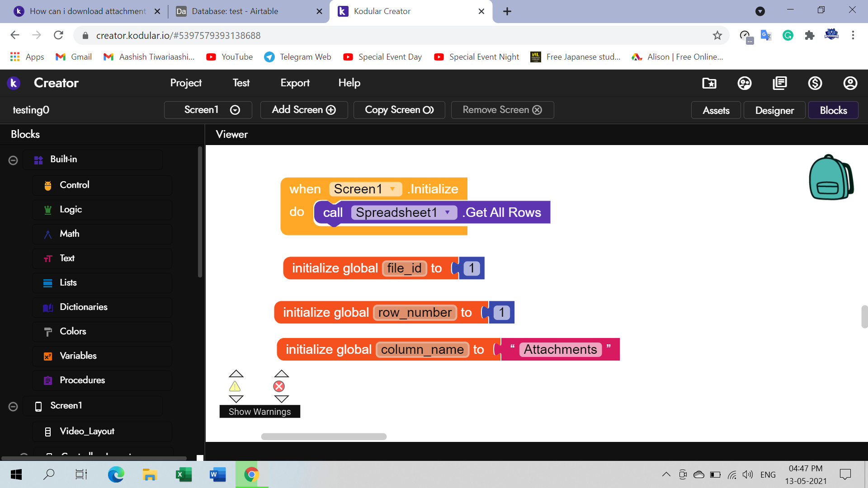Click Add Screen button

(x=304, y=110)
